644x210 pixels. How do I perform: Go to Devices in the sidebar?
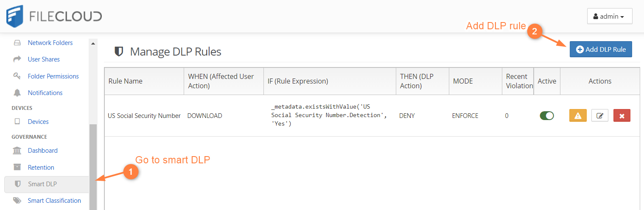pos(38,122)
